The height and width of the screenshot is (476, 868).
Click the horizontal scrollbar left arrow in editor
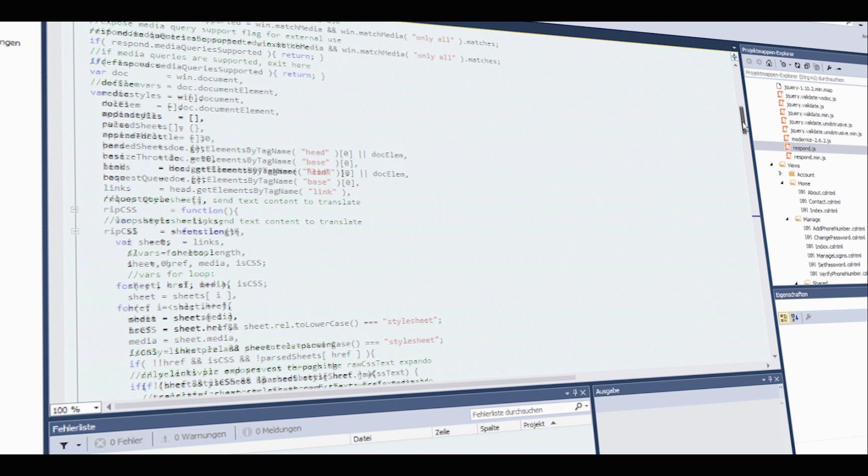point(109,407)
